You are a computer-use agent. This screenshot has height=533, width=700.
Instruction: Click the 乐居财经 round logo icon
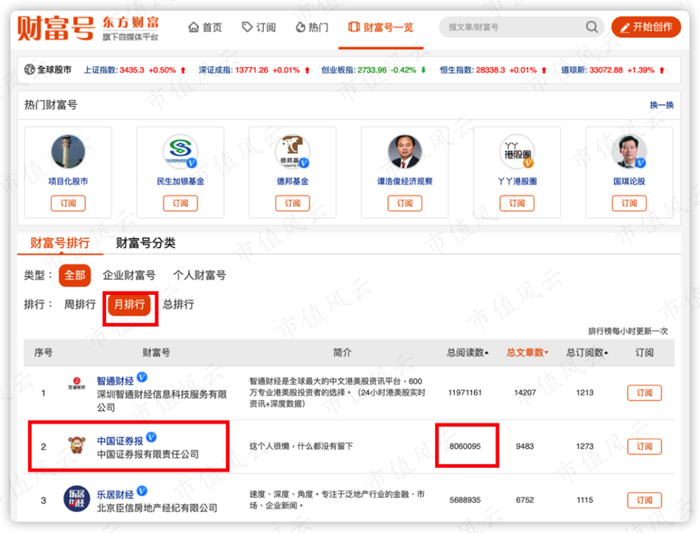(77, 499)
